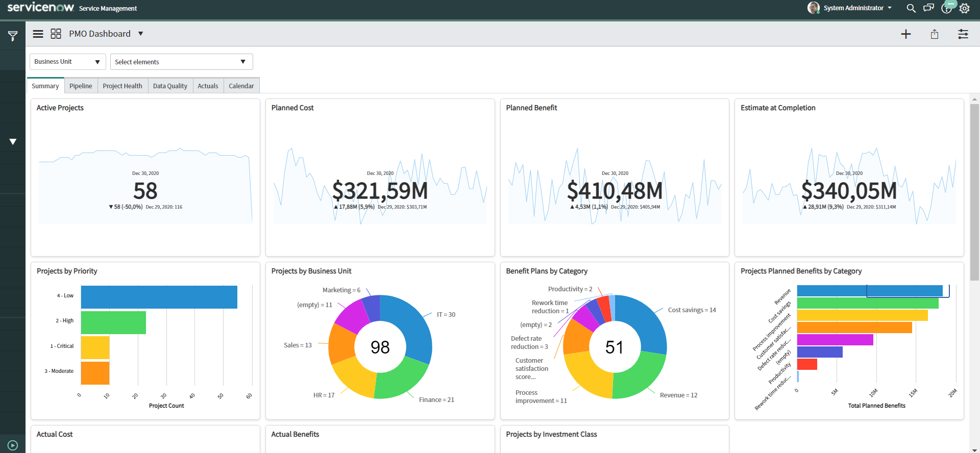Switch to the Pipeline tab
980x453 pixels.
click(x=81, y=86)
